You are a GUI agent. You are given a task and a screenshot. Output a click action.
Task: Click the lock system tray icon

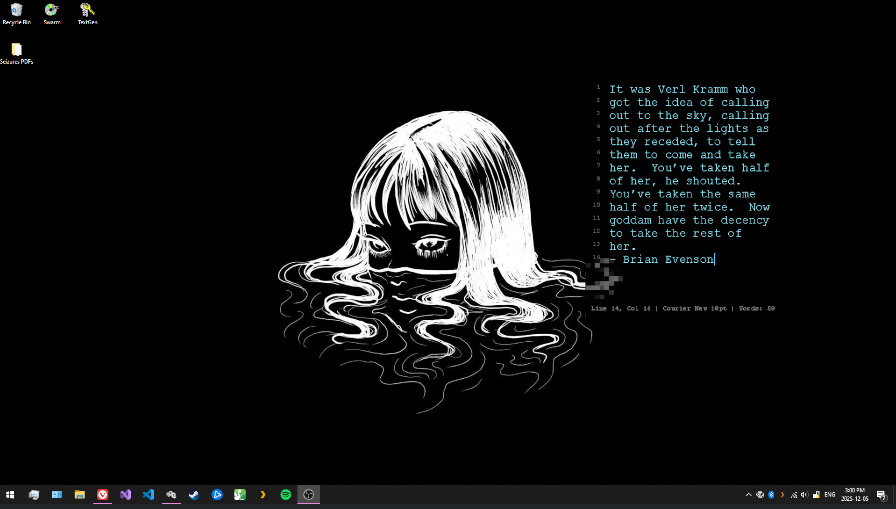[816, 495]
